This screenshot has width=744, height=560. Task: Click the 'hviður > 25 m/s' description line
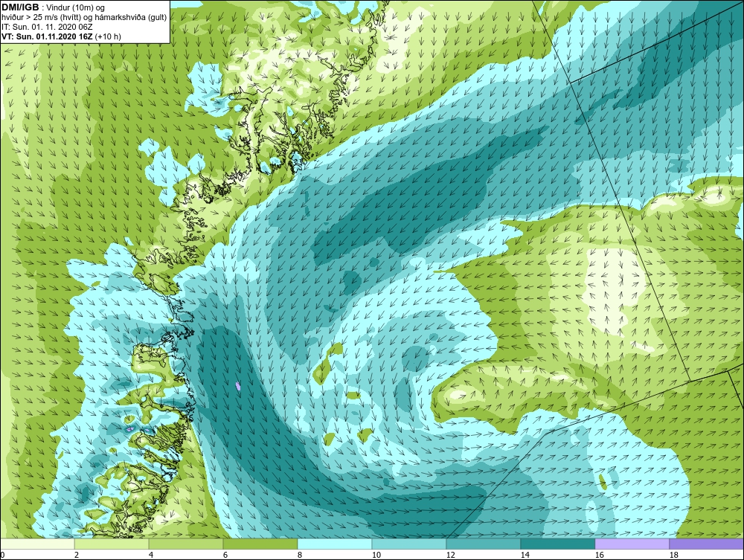pyautogui.click(x=84, y=18)
